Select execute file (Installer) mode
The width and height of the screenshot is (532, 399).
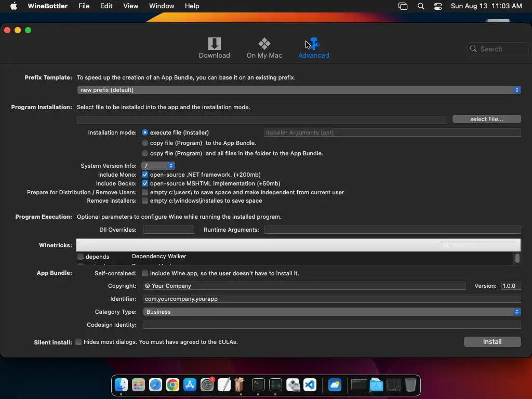click(145, 132)
